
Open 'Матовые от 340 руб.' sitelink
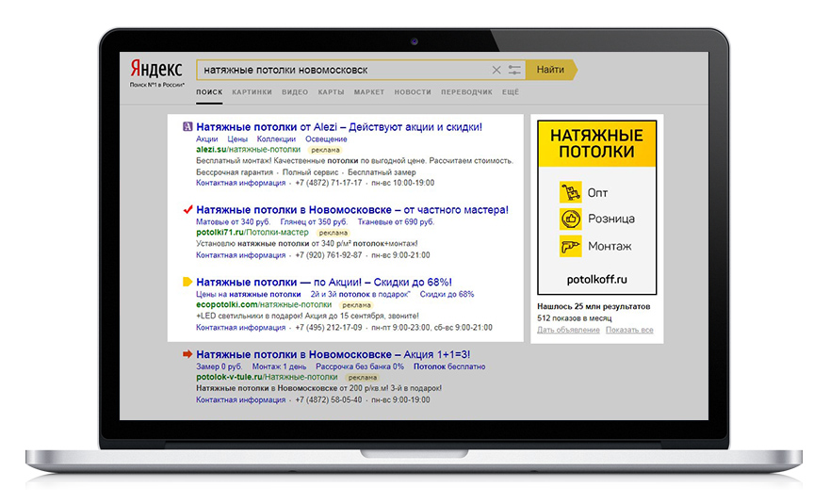coord(234,221)
